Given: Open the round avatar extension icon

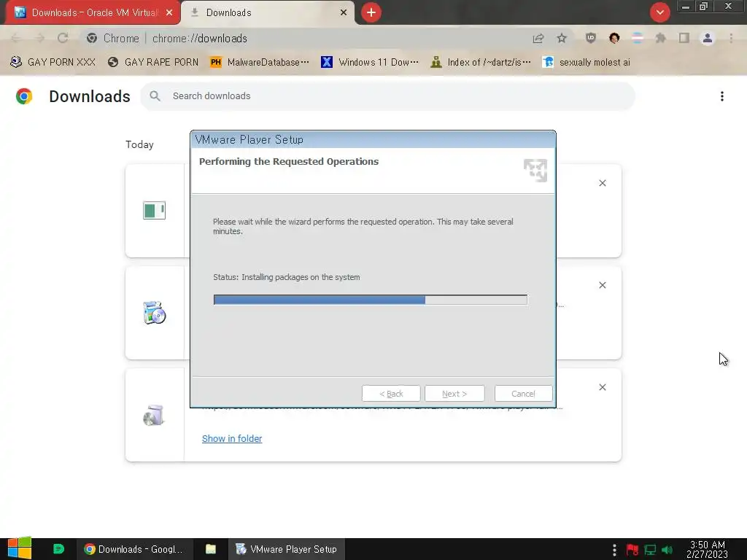Looking at the screenshot, I should click(614, 38).
